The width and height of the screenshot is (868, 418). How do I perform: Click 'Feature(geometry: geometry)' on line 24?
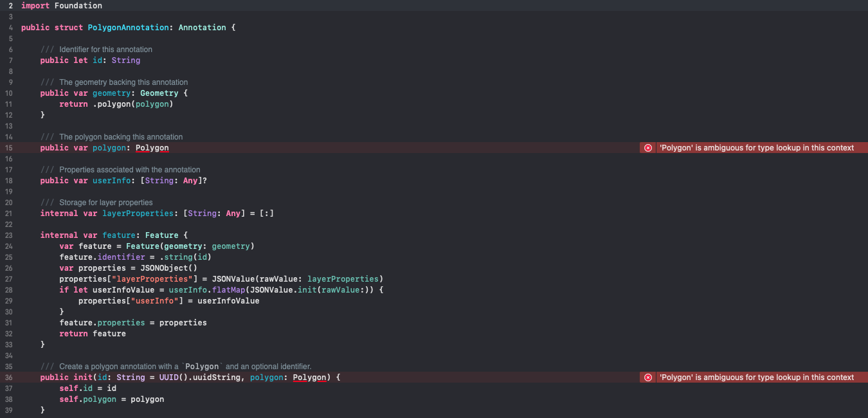pyautogui.click(x=190, y=246)
